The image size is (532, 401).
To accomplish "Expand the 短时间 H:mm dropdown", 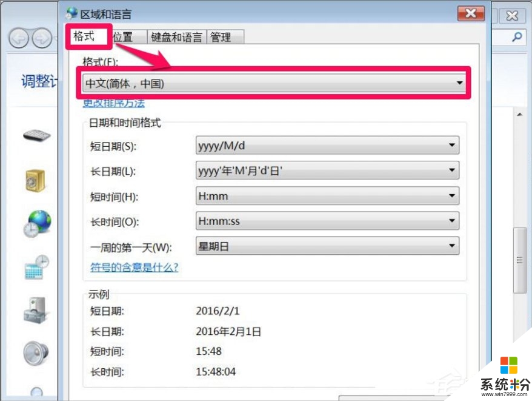I will point(327,196).
